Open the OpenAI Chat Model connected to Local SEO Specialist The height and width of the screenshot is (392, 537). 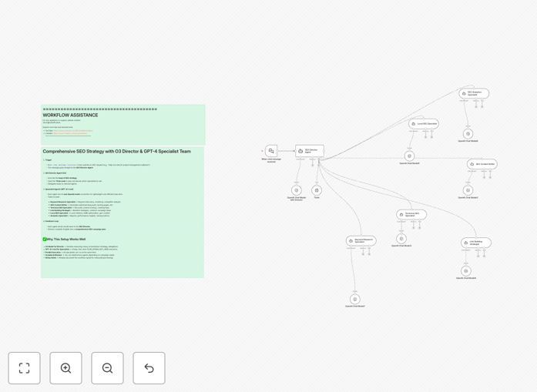click(409, 156)
